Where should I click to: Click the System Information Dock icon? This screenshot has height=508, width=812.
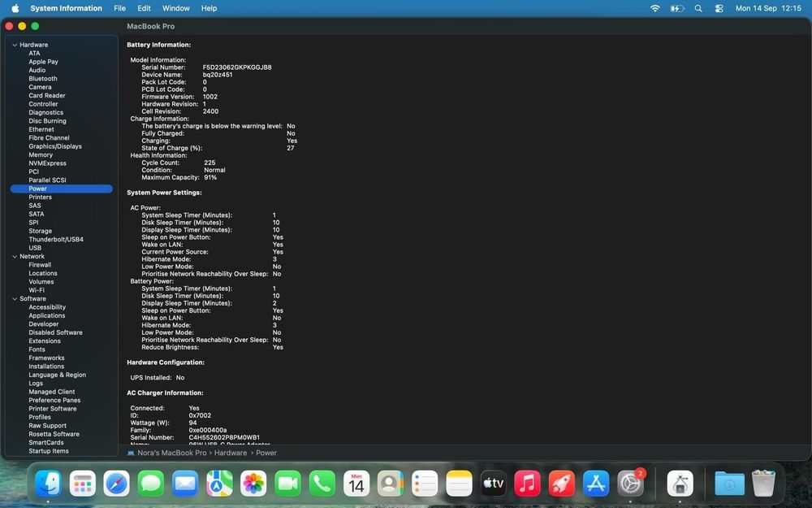(x=680, y=483)
